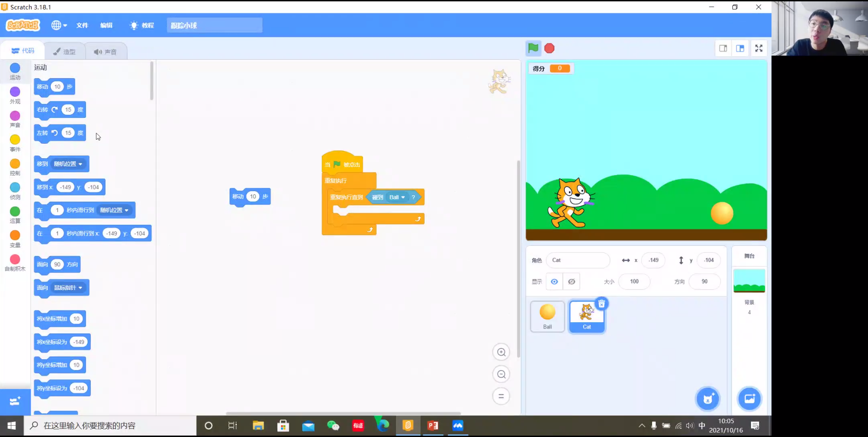
Task: Switch to the 造型 tab
Action: (x=65, y=52)
